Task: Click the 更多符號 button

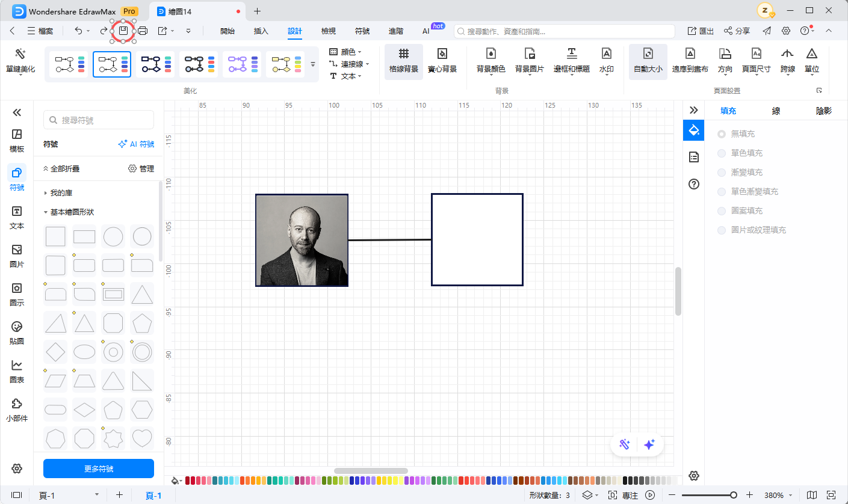Action: tap(99, 469)
